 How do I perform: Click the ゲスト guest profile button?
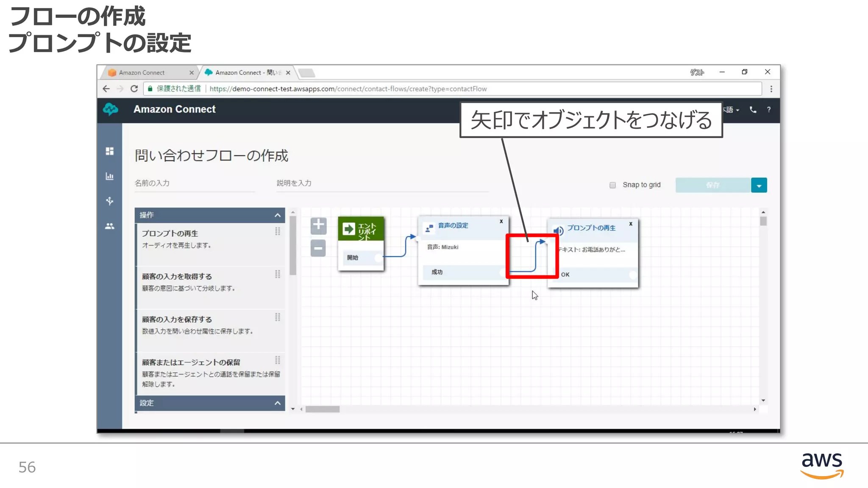(x=697, y=72)
